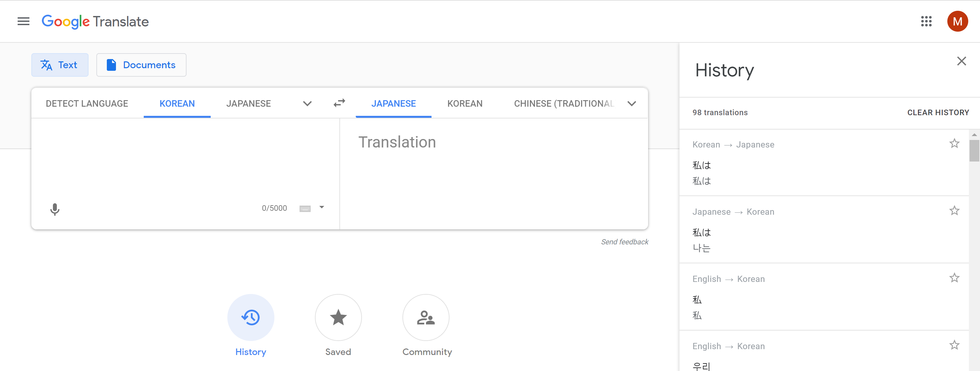
Task: Open the main hamburger menu
Action: pyautogui.click(x=23, y=21)
